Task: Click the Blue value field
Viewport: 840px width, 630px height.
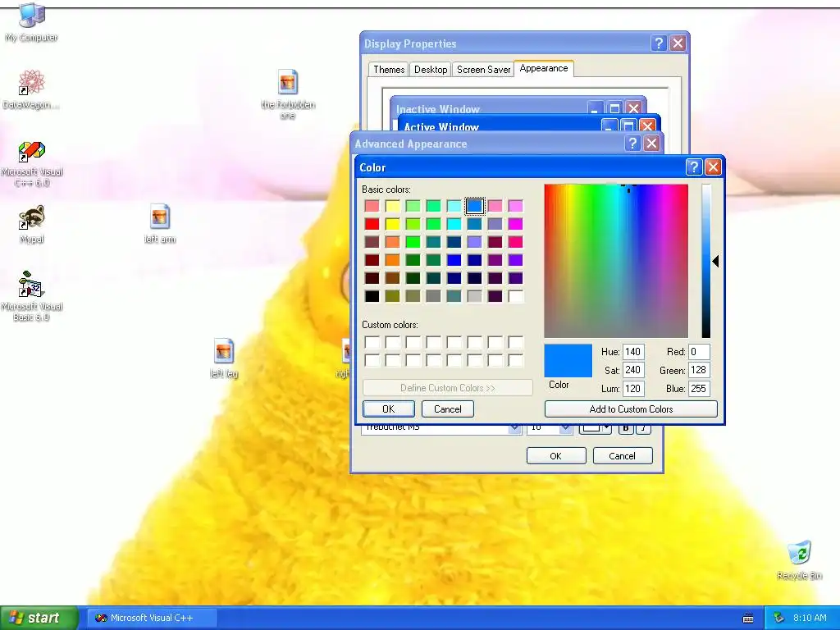Action: tap(699, 388)
